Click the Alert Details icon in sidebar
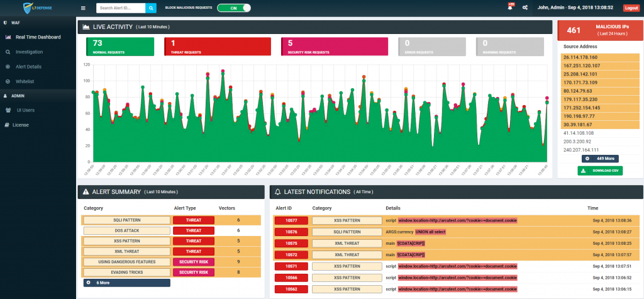This screenshot has height=299, width=644. click(8, 67)
